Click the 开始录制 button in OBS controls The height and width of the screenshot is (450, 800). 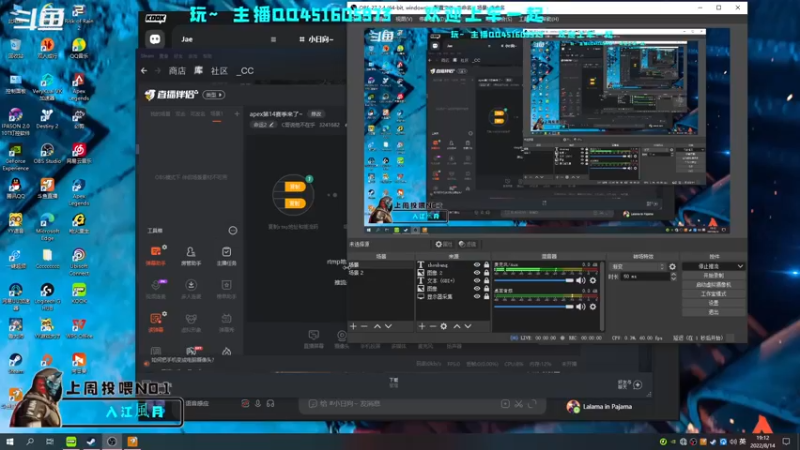click(x=713, y=276)
